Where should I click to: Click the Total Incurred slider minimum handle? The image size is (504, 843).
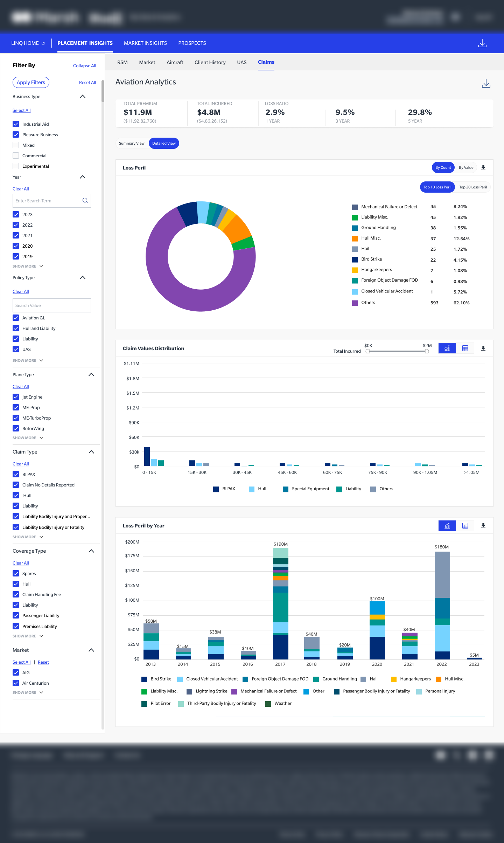[367, 351]
